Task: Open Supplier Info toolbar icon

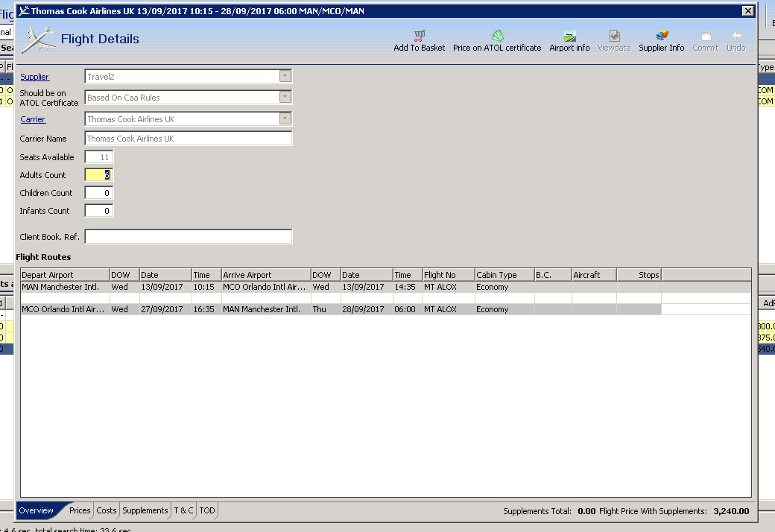Action: click(662, 36)
